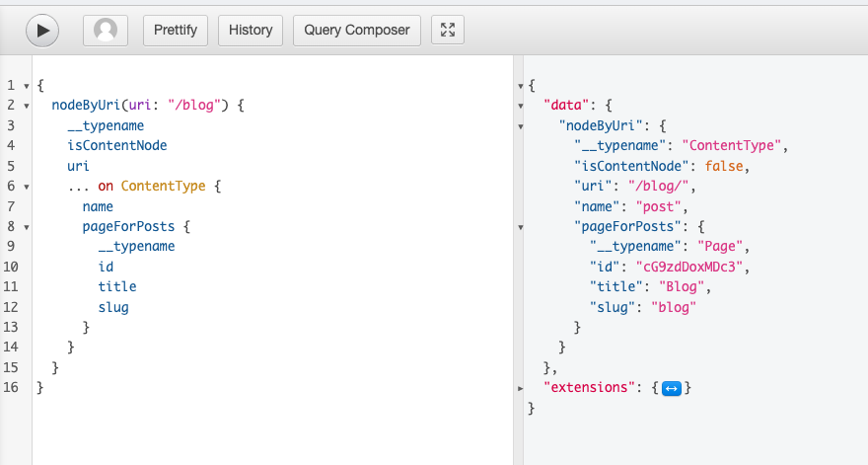This screenshot has width=868, height=465.
Task: Click the "Page" typename value in response
Action: point(720,246)
